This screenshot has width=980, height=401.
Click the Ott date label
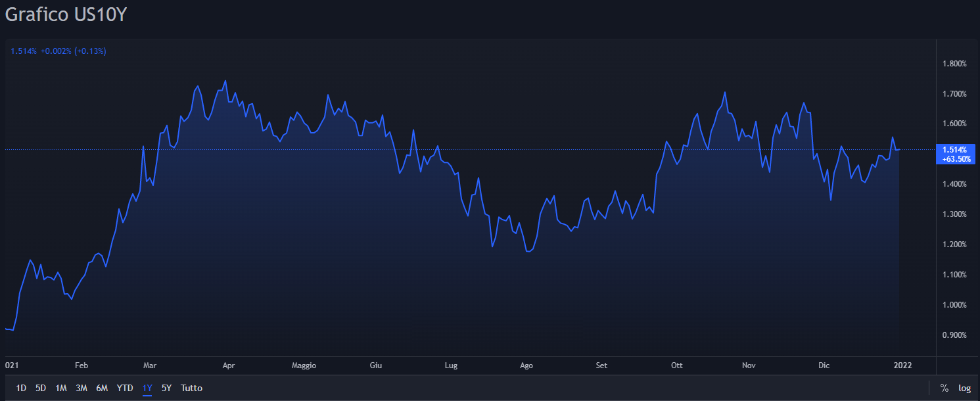(x=677, y=366)
